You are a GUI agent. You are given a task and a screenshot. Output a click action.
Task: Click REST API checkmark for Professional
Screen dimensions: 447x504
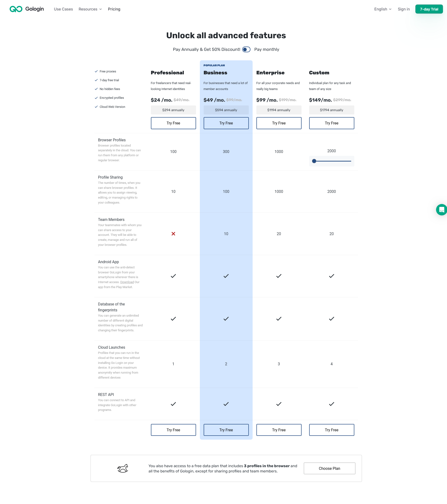(x=173, y=404)
